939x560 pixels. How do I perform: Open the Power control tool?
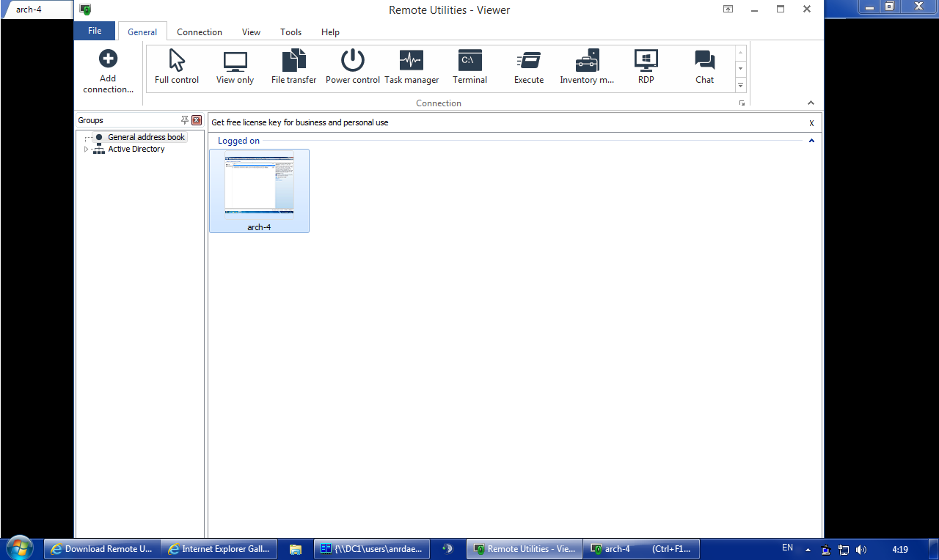pyautogui.click(x=353, y=67)
